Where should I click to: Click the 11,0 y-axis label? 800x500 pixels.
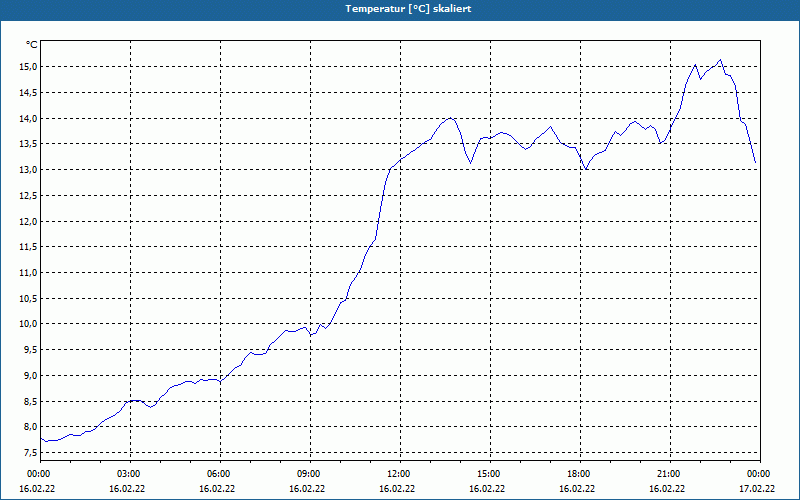28,272
